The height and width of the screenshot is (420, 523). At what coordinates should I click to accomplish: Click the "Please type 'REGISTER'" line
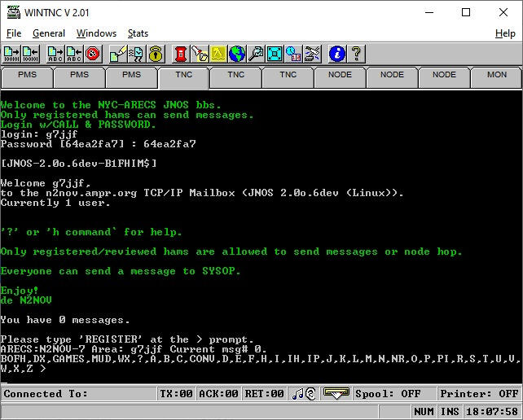[127, 339]
